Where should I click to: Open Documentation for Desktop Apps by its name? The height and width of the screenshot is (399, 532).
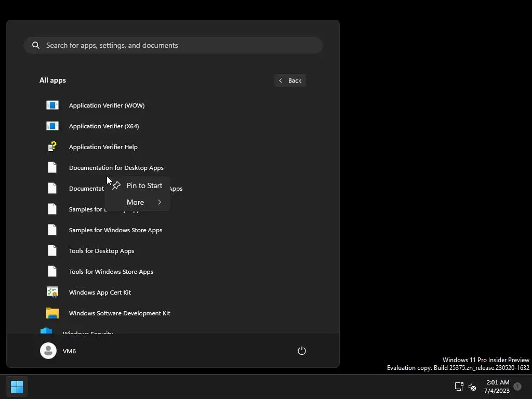(116, 168)
